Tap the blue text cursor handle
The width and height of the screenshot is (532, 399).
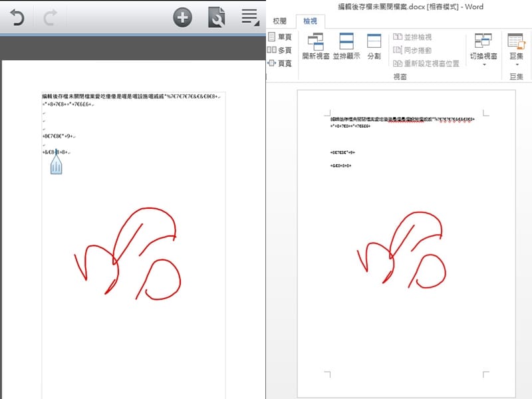57,164
